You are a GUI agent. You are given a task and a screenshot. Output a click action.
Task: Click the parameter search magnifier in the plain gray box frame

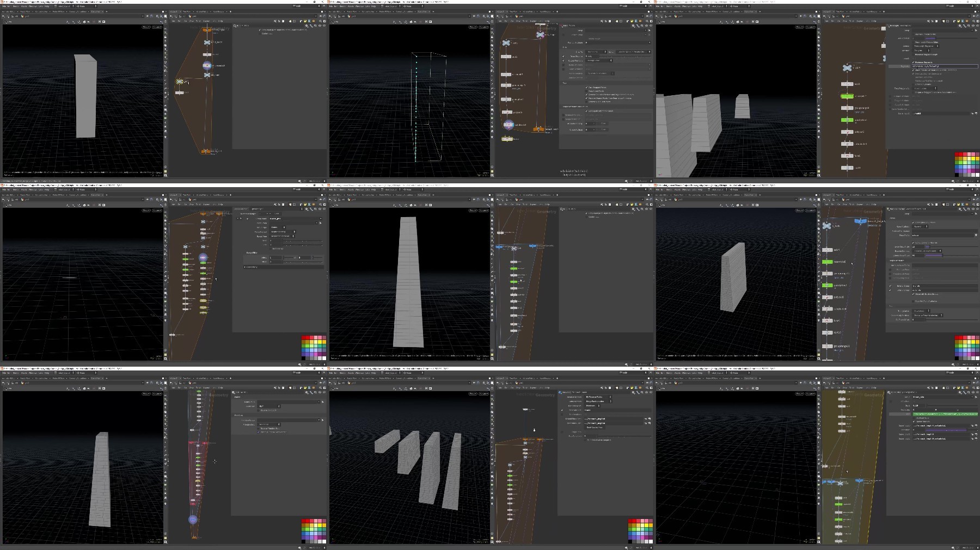[x=235, y=26]
